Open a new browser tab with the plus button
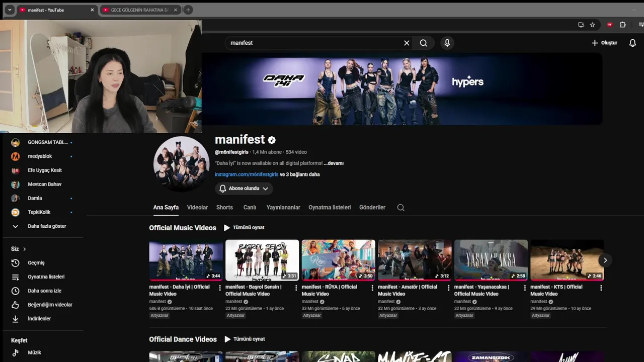The image size is (644, 362). point(188,10)
